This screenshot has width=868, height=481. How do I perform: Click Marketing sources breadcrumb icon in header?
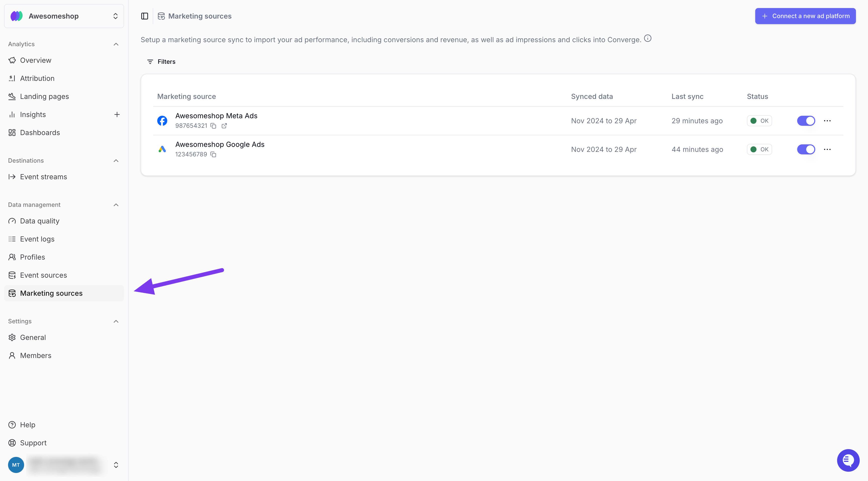pyautogui.click(x=161, y=16)
